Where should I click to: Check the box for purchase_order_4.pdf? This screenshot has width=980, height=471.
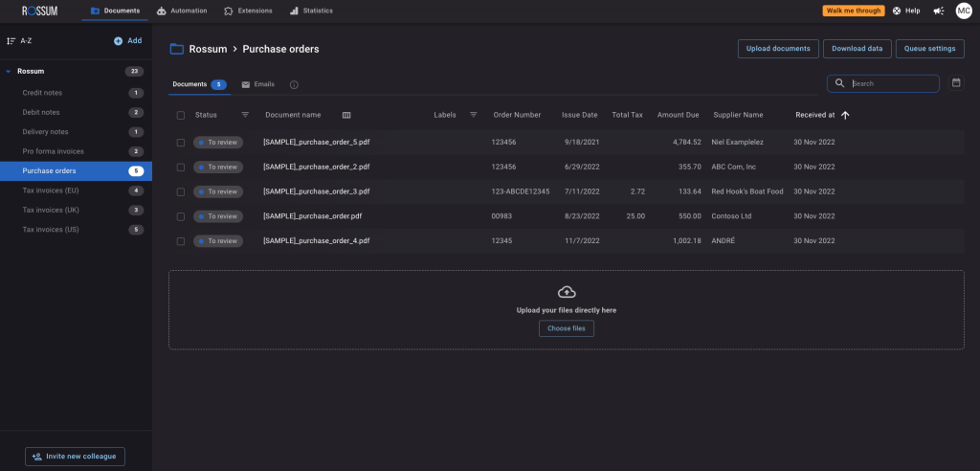click(181, 241)
